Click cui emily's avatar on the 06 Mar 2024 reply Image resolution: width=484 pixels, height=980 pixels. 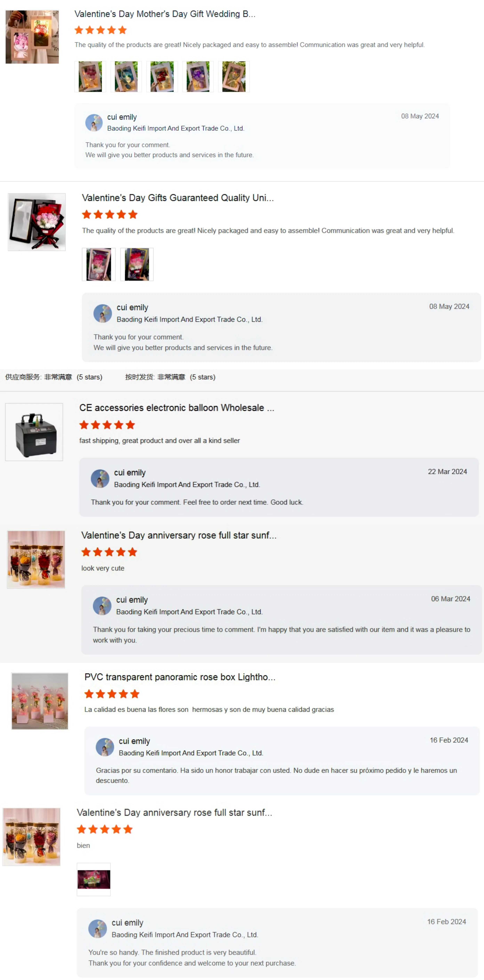(x=102, y=606)
